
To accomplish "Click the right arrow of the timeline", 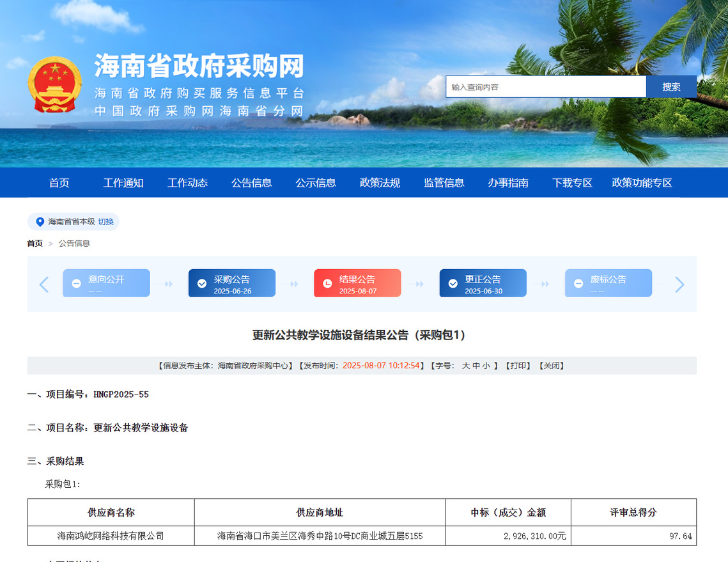I will [x=679, y=284].
